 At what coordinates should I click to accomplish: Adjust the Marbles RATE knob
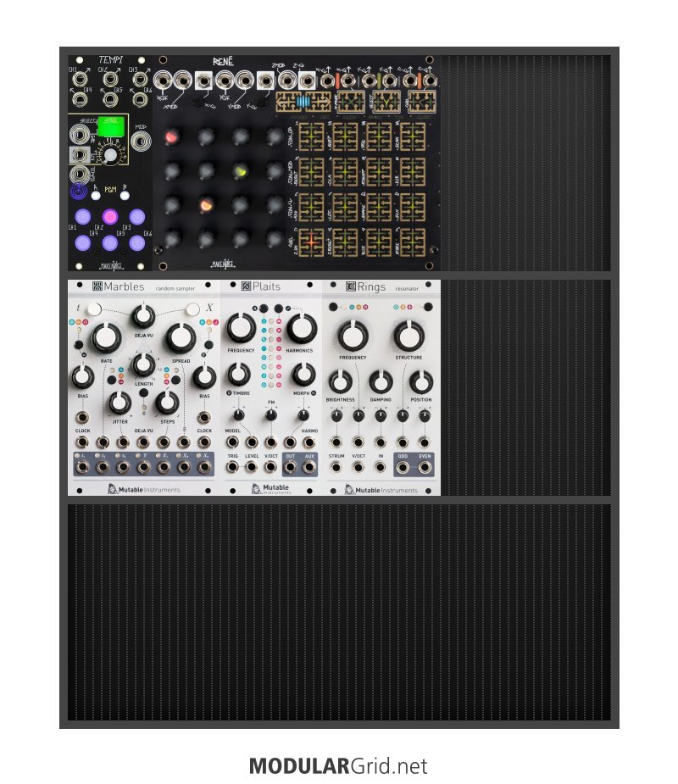(x=106, y=338)
